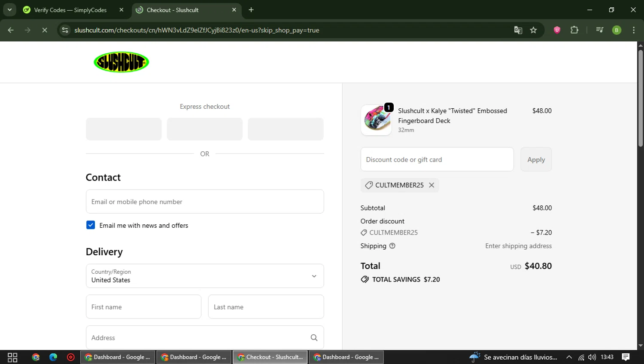Go back to the previous page
This screenshot has height=364, width=644.
(11, 30)
